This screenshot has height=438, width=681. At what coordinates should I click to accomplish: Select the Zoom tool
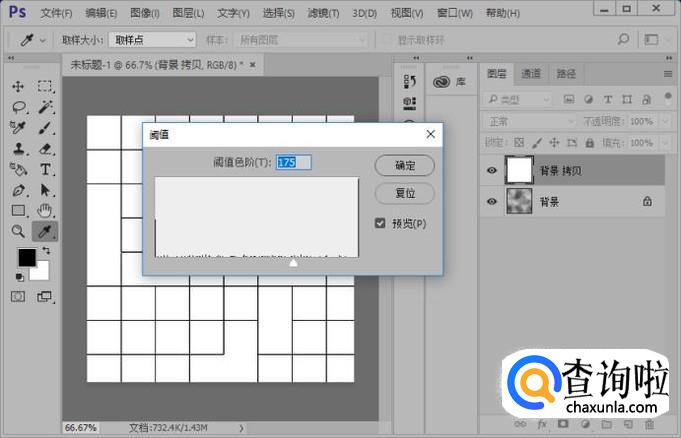tap(18, 231)
